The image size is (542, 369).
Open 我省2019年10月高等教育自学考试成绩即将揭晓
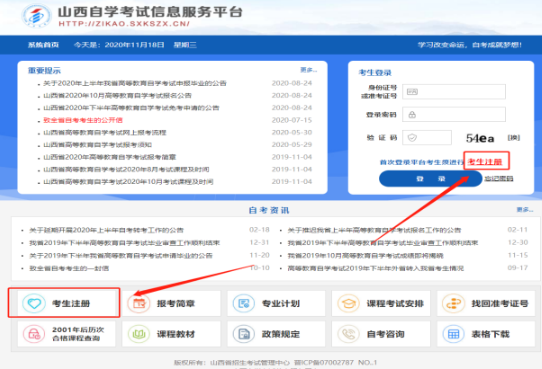[x=365, y=256]
